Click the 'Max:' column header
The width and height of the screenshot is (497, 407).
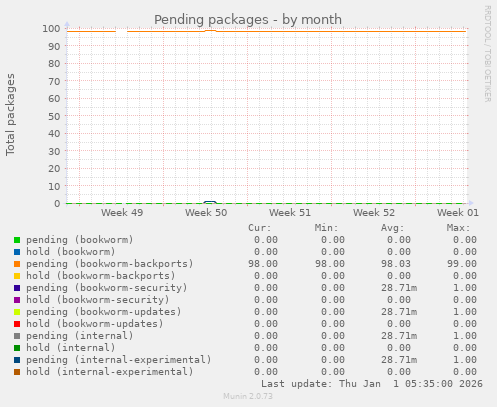(458, 228)
